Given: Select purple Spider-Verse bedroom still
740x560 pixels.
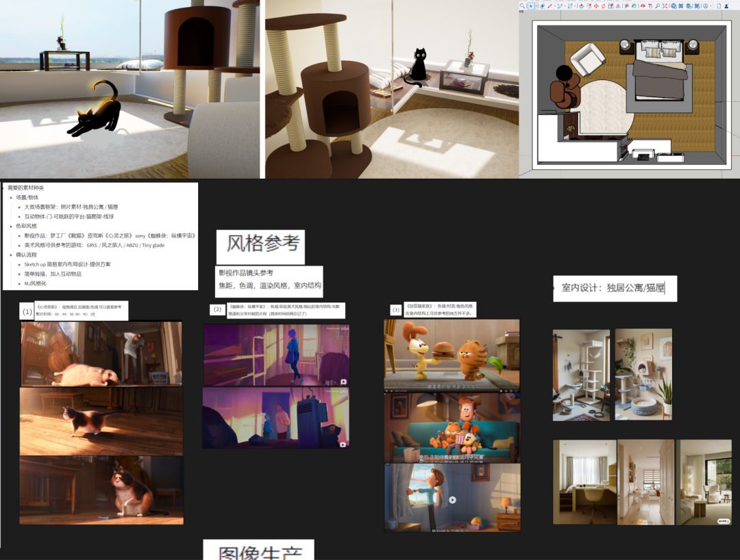Looking at the screenshot, I should [277, 355].
